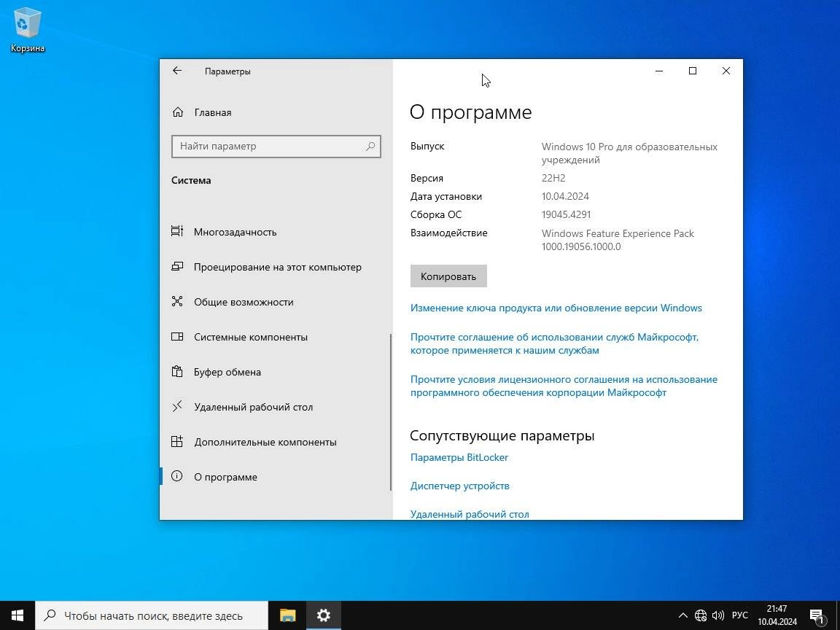The height and width of the screenshot is (630, 840).
Task: Select the Удаленный рабочий стол sidebar icon
Action: pyautogui.click(x=176, y=407)
